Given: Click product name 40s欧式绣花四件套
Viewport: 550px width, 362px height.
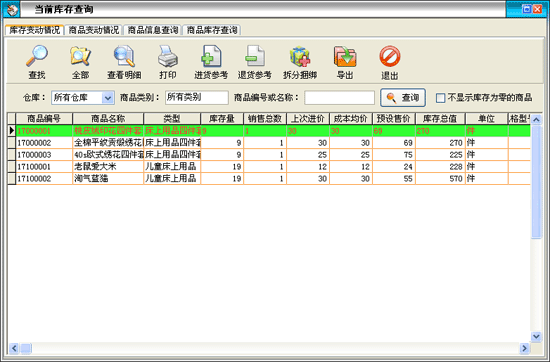Looking at the screenshot, I should (108, 155).
